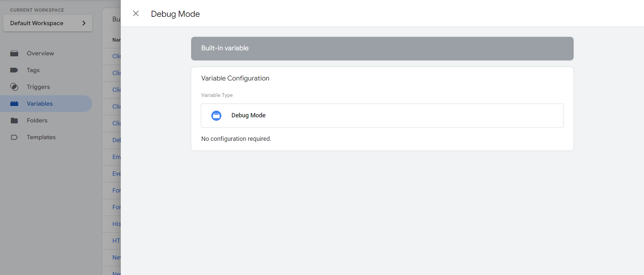Expand the Default Workspace chevron arrow
The width and height of the screenshot is (644, 275).
(84, 23)
